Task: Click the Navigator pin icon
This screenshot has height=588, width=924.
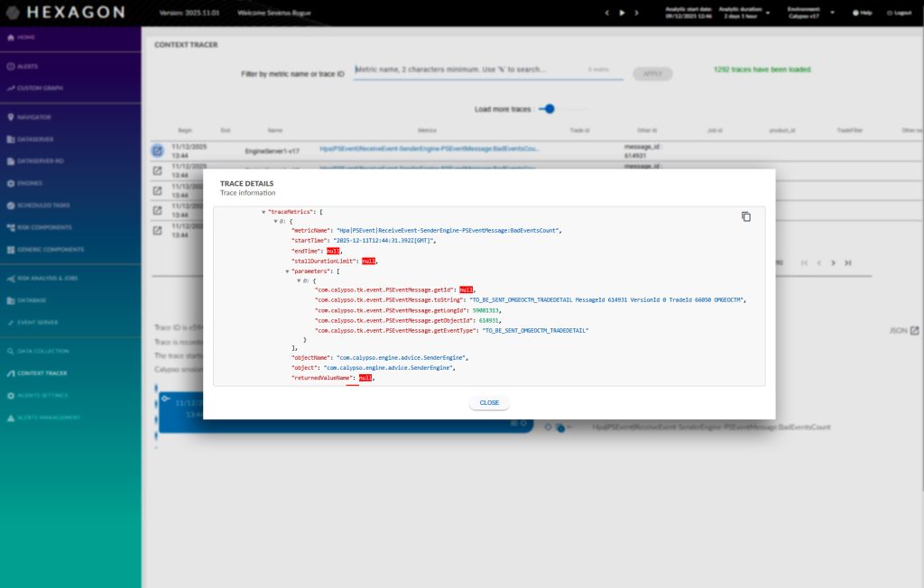Action: coord(10,117)
